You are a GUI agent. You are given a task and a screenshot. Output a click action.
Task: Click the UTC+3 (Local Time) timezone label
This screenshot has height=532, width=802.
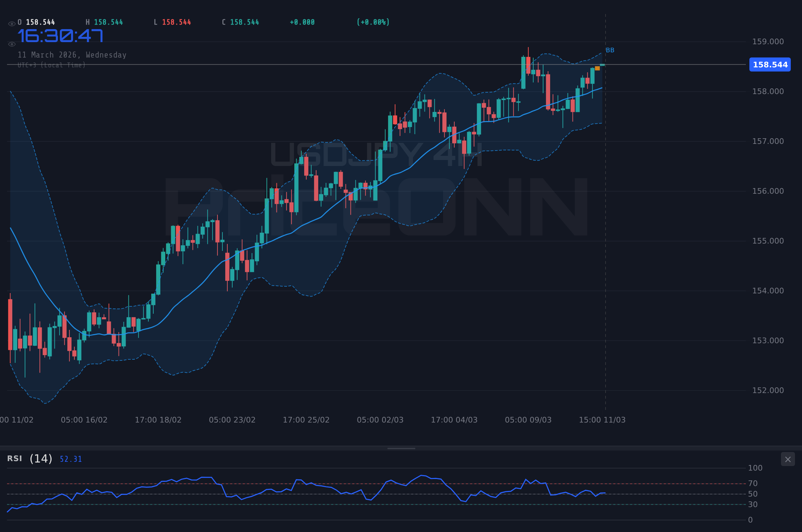click(x=51, y=65)
